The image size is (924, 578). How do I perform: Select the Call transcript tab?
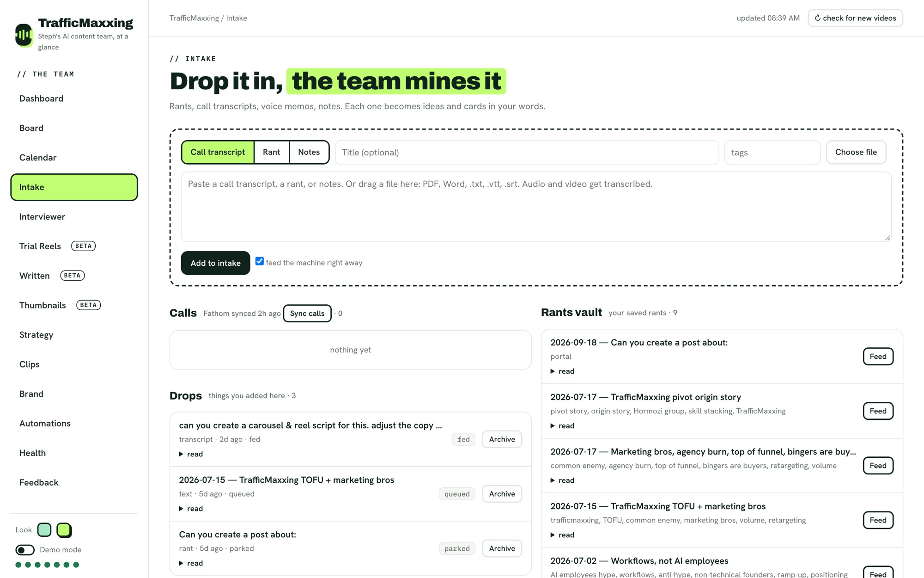(218, 152)
